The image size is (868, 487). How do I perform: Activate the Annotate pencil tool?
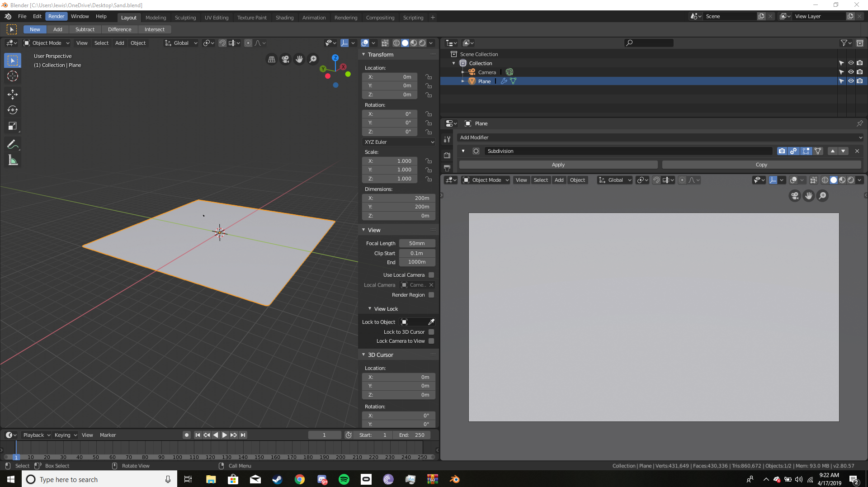point(13,144)
